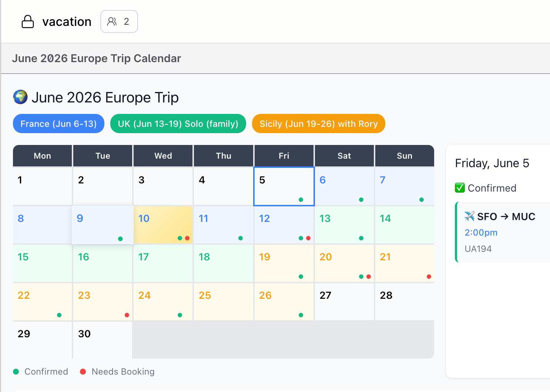Select June 4 on the calendar

[x=224, y=186]
